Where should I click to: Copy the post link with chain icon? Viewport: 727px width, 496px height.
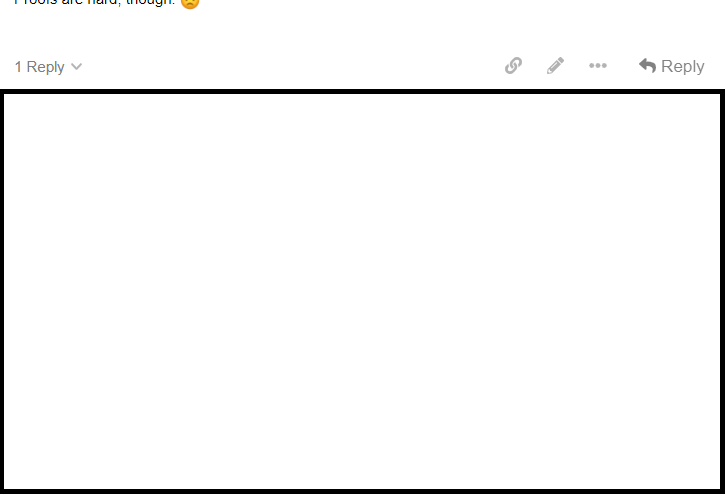point(513,66)
